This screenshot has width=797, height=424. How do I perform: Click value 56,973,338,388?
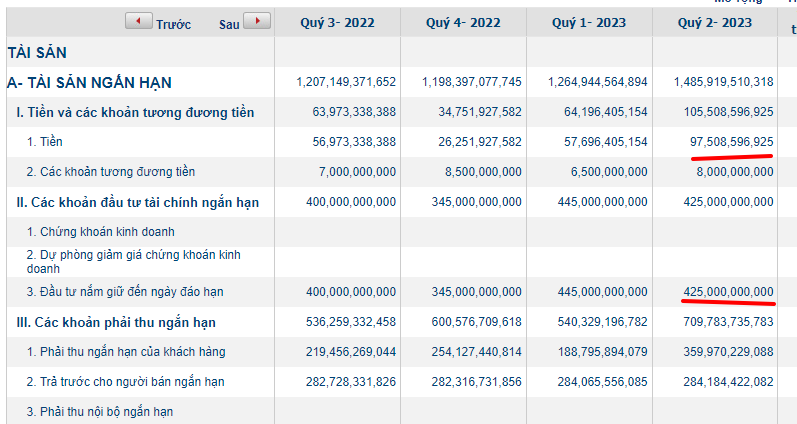pyautogui.click(x=354, y=142)
